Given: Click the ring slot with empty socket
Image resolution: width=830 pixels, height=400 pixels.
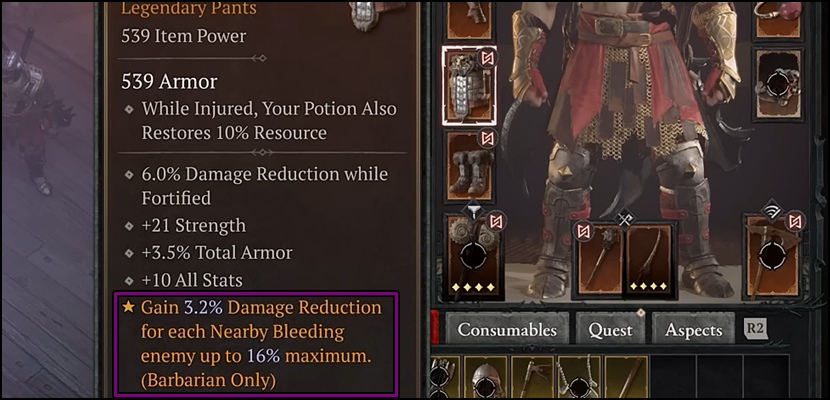Looking at the screenshot, I should coord(779,84).
